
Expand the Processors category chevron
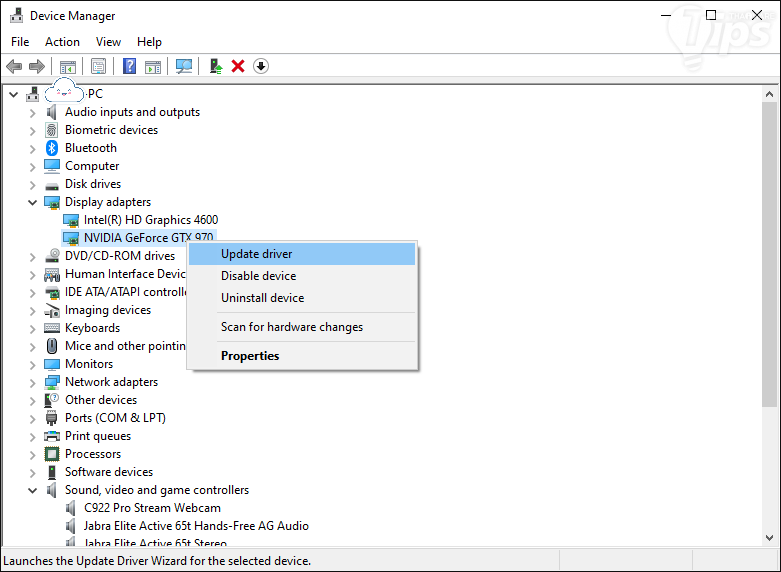click(x=32, y=455)
